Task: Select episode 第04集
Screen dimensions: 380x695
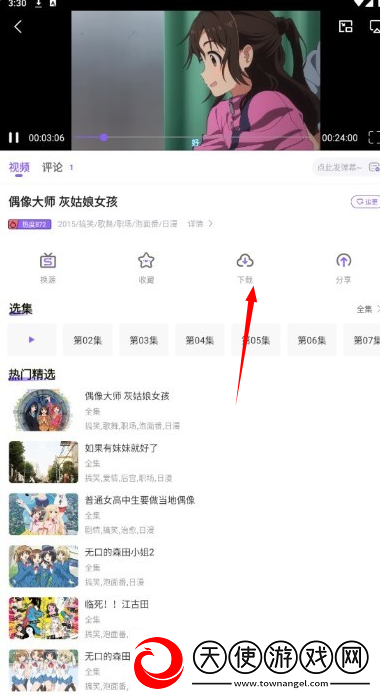Action: coord(200,340)
